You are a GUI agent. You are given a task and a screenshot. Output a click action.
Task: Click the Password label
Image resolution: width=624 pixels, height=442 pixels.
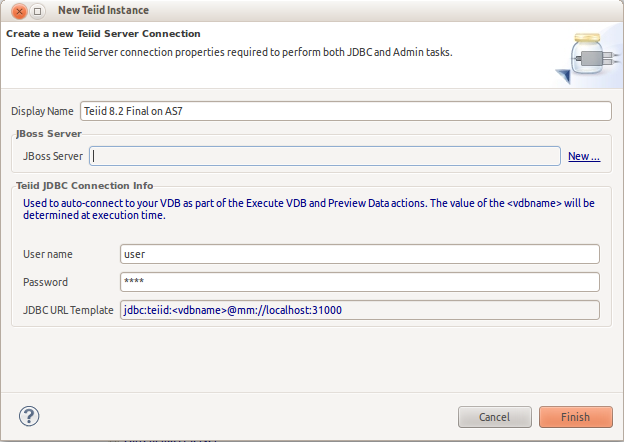click(x=46, y=282)
